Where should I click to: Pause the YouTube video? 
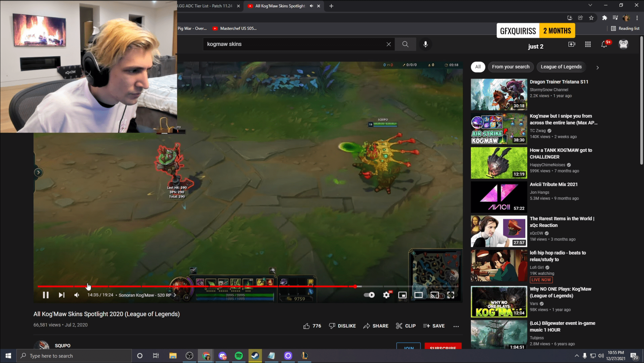pyautogui.click(x=46, y=295)
